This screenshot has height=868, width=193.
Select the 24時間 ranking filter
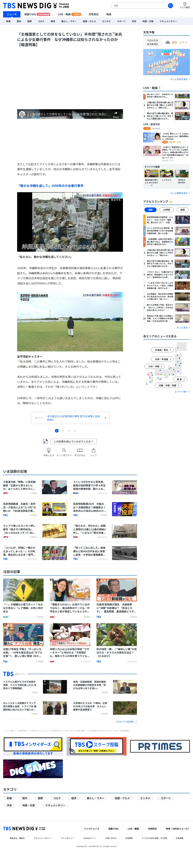[166, 210]
